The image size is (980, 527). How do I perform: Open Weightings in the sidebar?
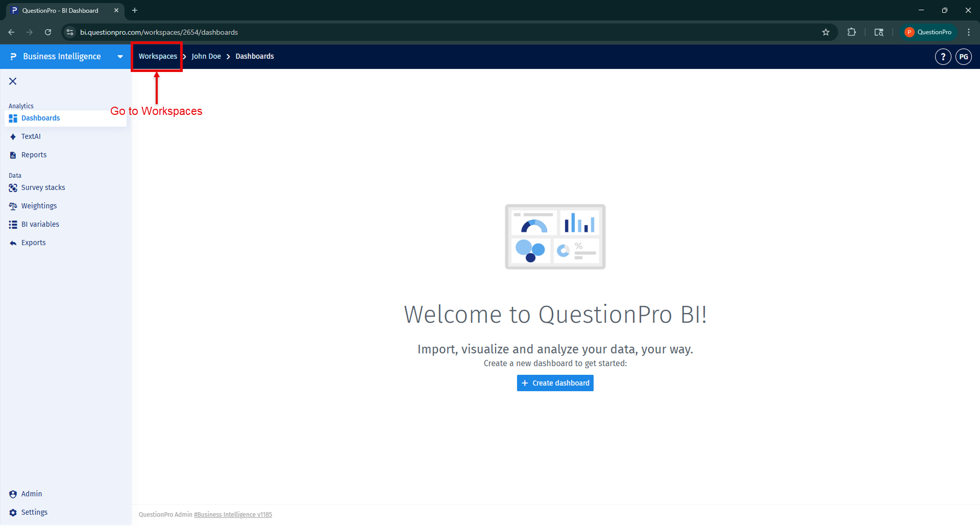66,206
